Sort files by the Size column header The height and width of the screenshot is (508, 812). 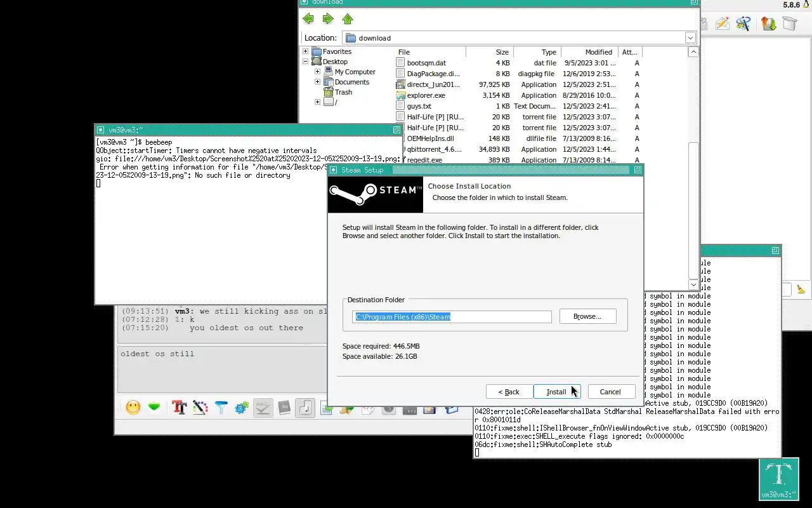(490, 52)
